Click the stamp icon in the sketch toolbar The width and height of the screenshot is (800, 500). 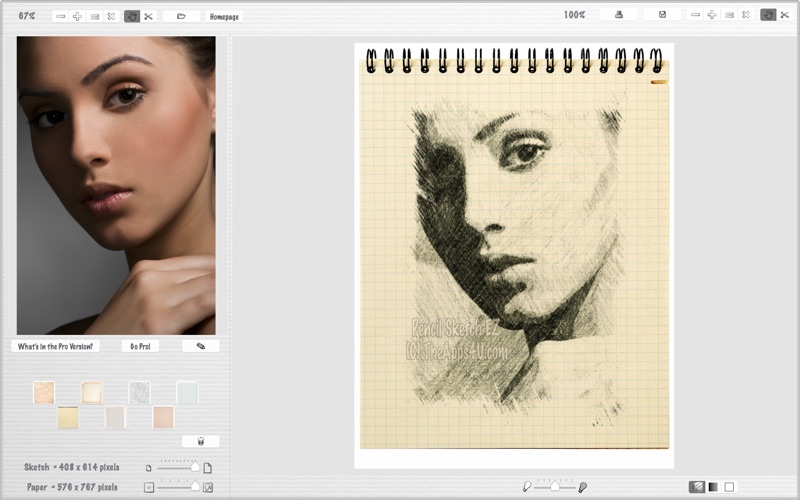tap(619, 15)
